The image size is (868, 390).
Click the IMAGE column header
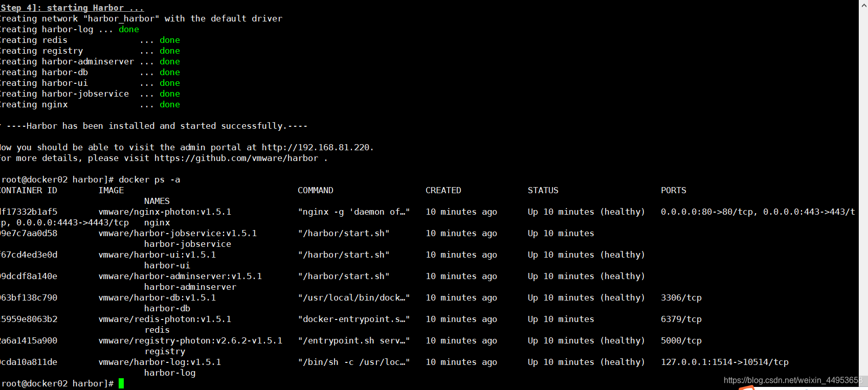click(111, 190)
